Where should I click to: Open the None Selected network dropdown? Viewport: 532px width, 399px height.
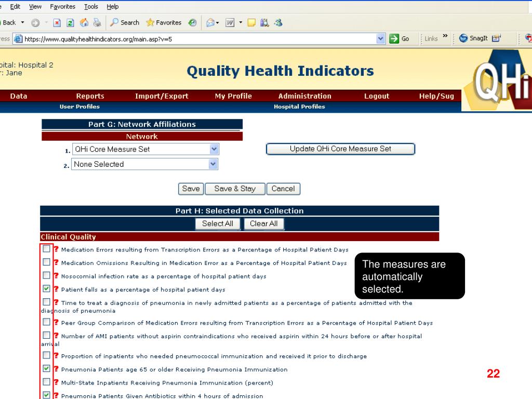(x=144, y=164)
